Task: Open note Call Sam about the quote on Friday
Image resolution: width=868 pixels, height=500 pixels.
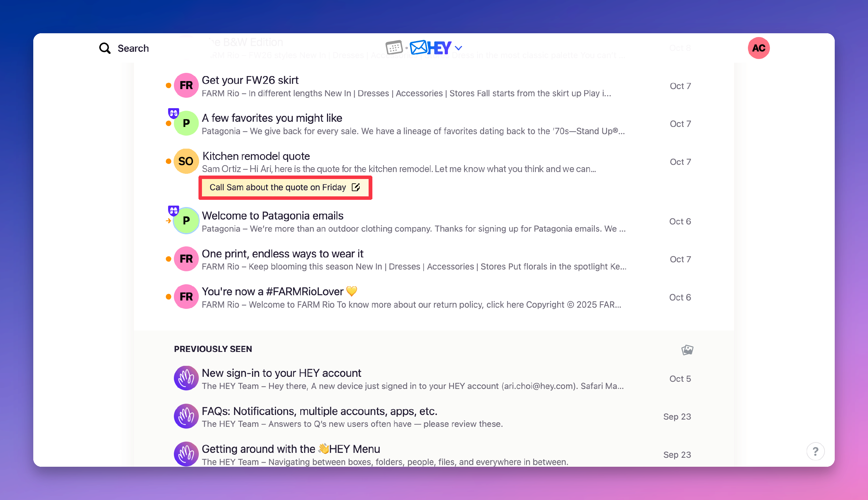Action: pos(285,187)
